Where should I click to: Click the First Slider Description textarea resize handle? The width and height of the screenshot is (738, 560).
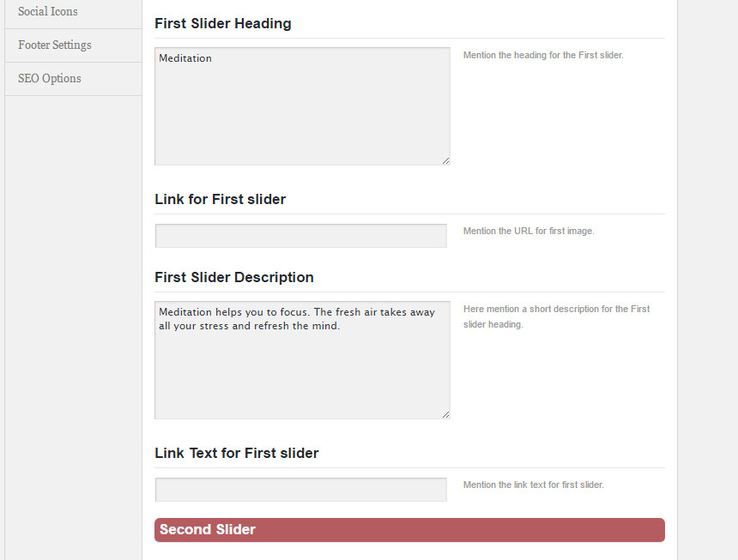tap(445, 415)
